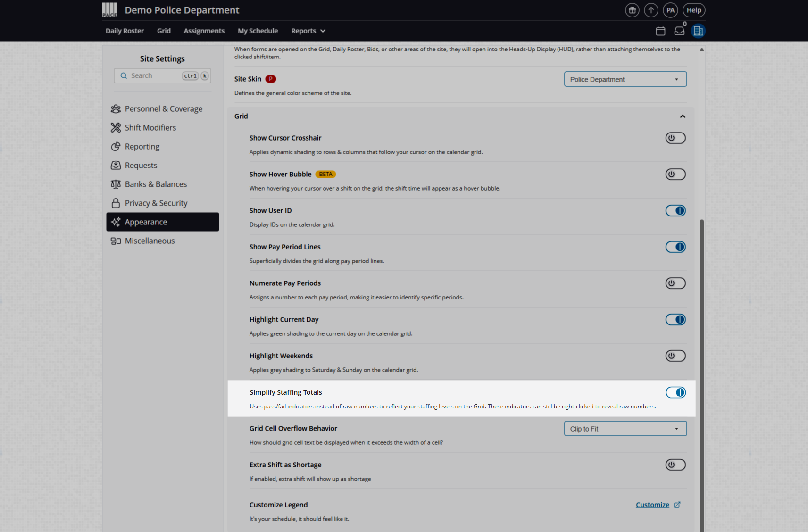808x532 pixels.
Task: Click the Customize legend link
Action: click(x=652, y=505)
